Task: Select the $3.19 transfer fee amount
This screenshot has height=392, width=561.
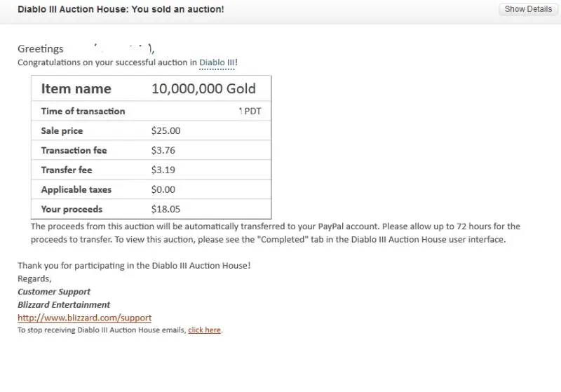Action: click(163, 170)
